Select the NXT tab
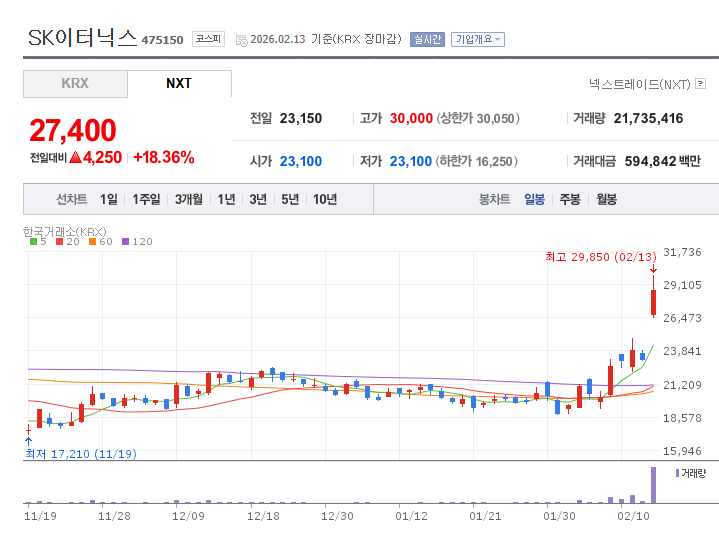 [x=179, y=83]
